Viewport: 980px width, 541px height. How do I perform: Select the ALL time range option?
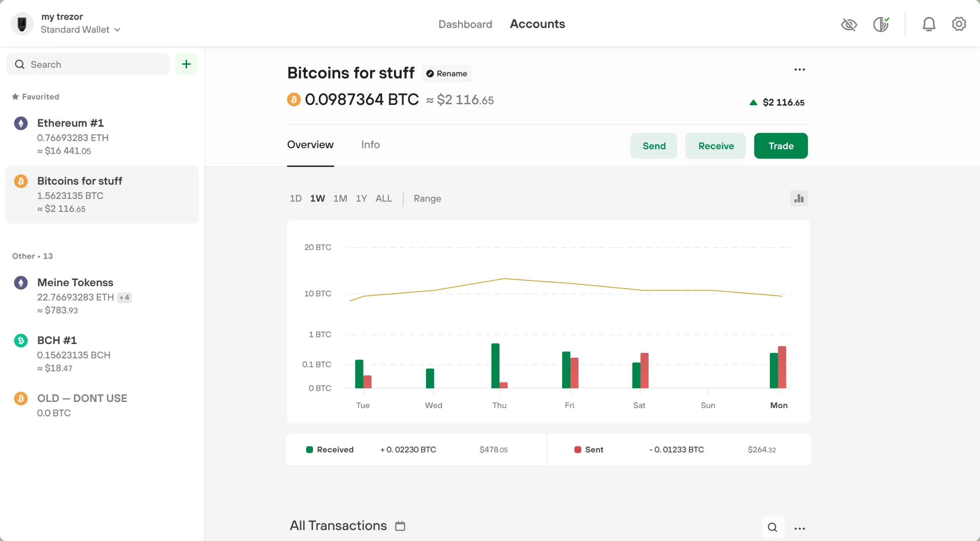(x=383, y=198)
